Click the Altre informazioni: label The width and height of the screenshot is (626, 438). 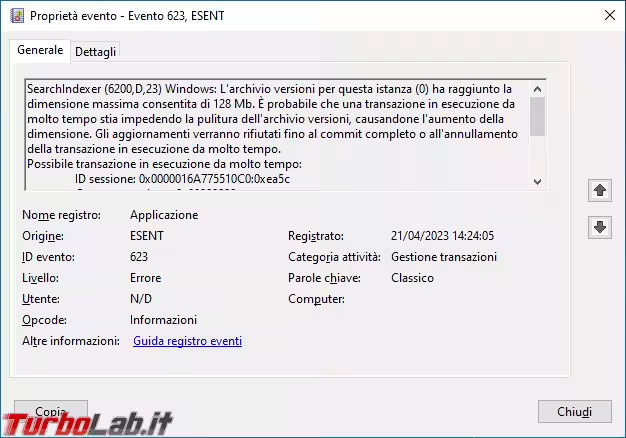(x=71, y=341)
